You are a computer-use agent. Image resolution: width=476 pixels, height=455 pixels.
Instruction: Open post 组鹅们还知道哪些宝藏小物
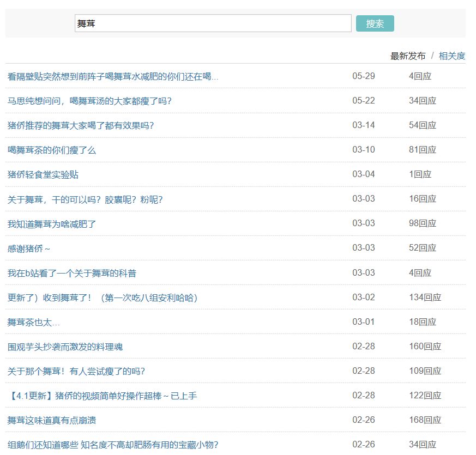click(113, 445)
